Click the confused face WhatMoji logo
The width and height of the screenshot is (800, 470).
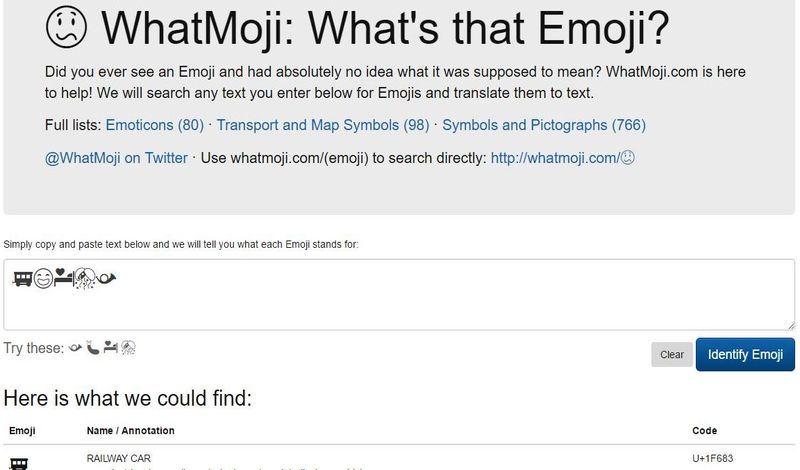[x=66, y=27]
